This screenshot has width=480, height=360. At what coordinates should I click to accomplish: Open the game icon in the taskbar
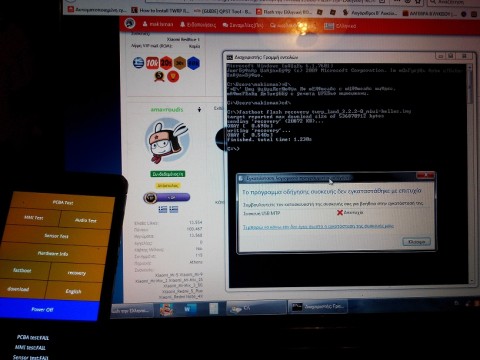click(x=166, y=309)
